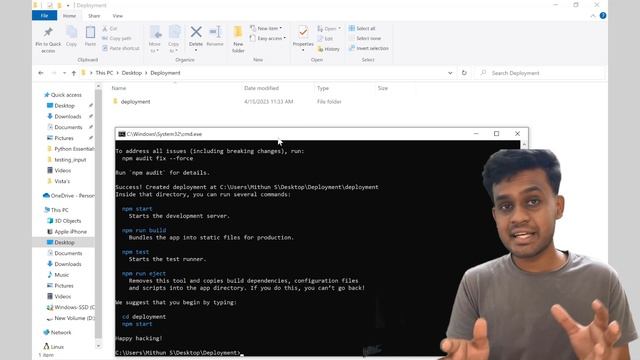Open the ribbon Open dropdown
640x360 pixels.
329,29
